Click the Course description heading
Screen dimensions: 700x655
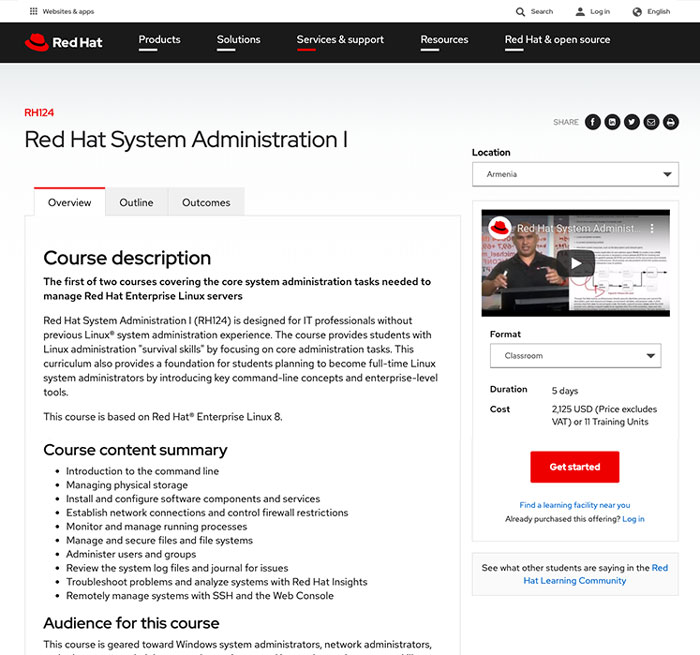pyautogui.click(x=127, y=258)
